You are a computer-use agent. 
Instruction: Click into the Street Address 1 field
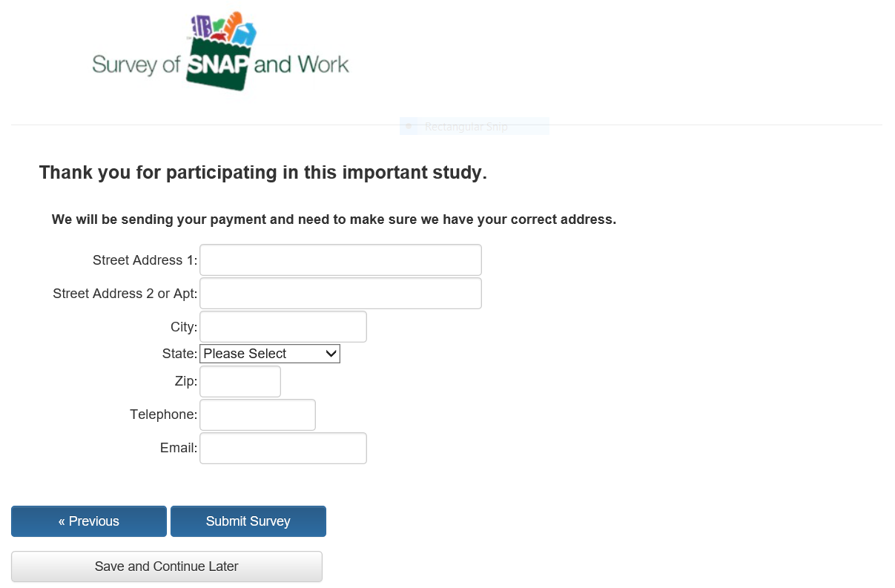[x=340, y=260]
